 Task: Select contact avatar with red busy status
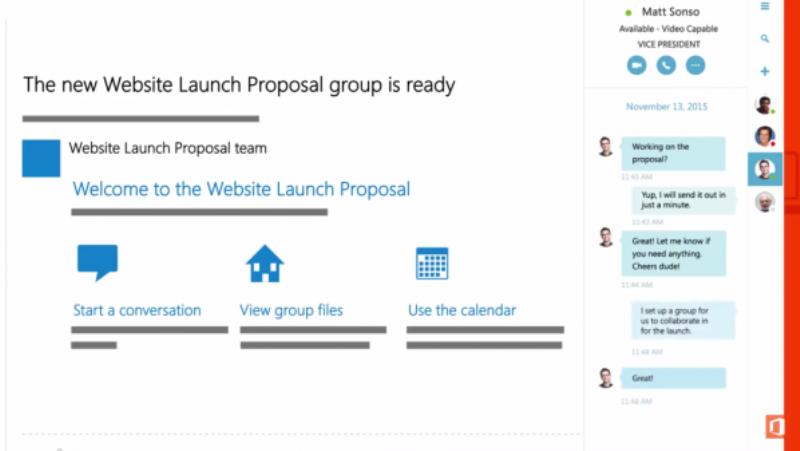pyautogui.click(x=764, y=136)
